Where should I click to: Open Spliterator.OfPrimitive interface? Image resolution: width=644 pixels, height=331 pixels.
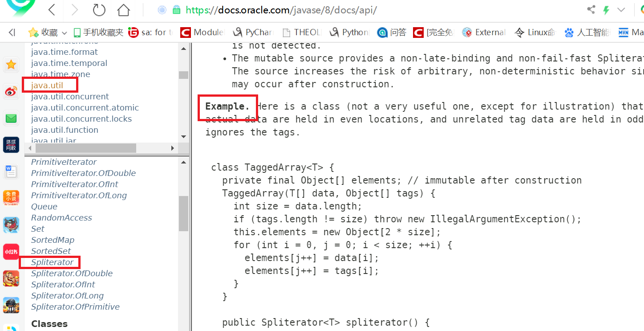75,307
